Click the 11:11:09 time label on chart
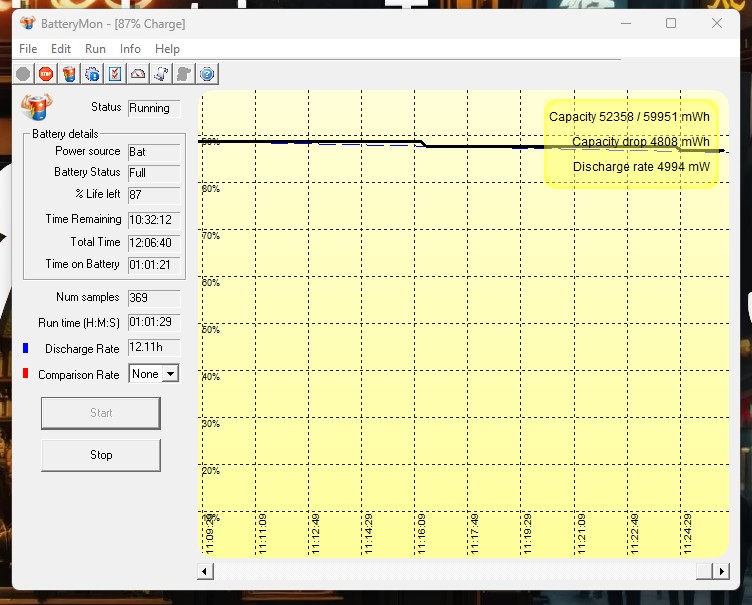Viewport: 752px width, 605px height. pyautogui.click(x=262, y=534)
